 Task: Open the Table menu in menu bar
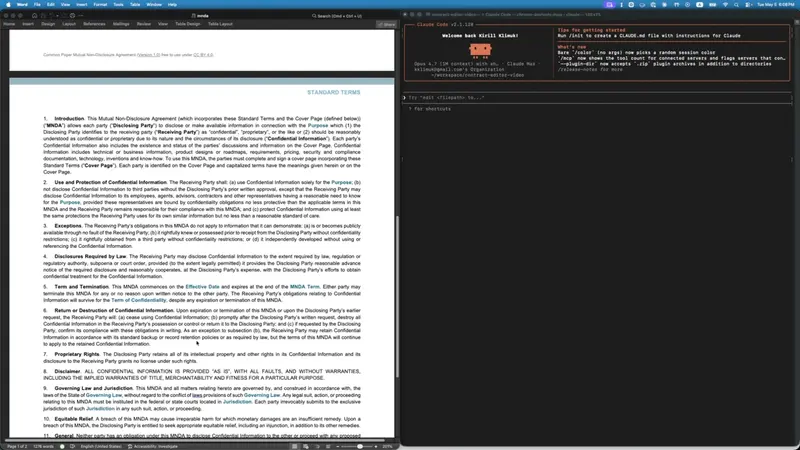point(135,5)
